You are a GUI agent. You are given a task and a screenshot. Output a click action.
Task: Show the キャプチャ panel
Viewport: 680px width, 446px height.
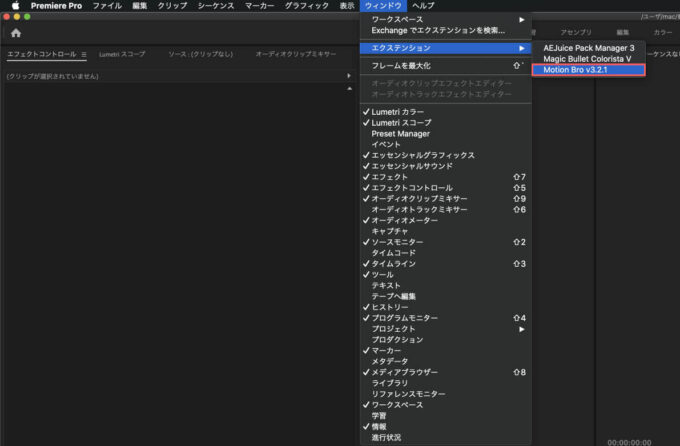point(445,231)
